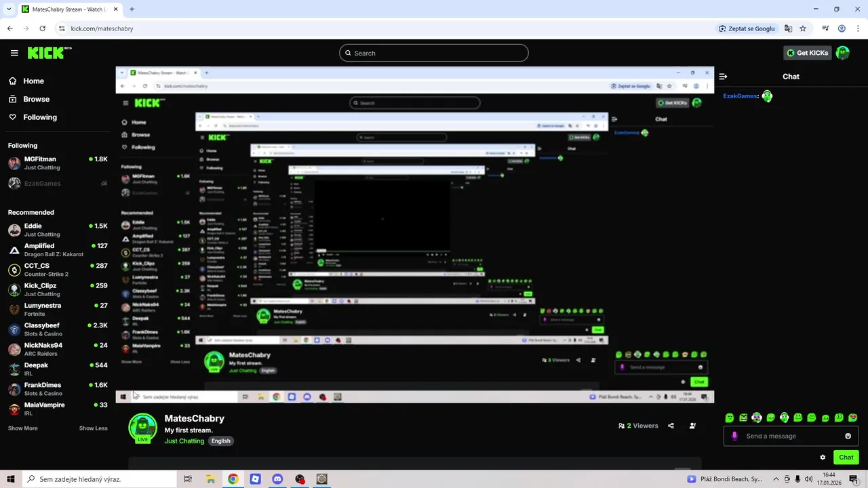Open the profile avatar menu on Kick

tap(843, 53)
